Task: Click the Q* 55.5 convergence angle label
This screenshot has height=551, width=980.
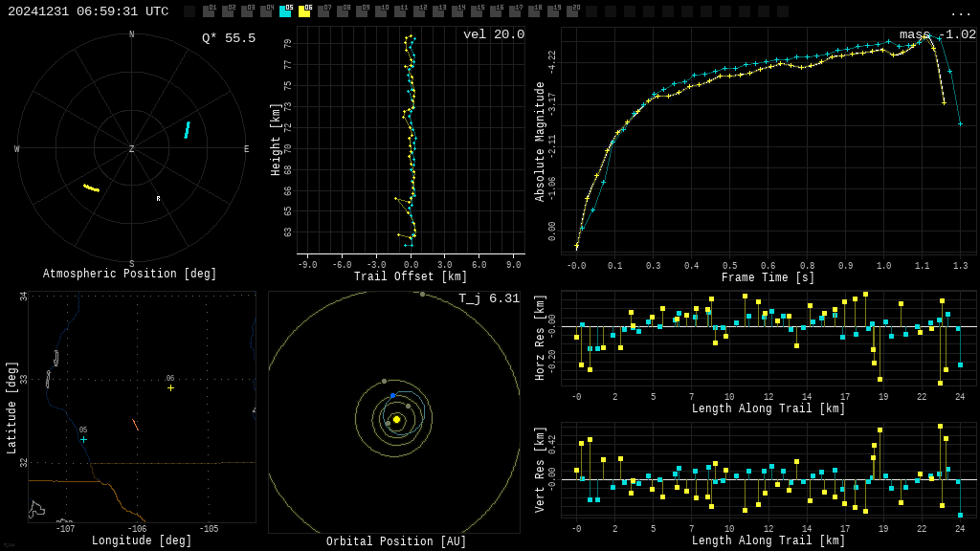Action: pyautogui.click(x=228, y=38)
